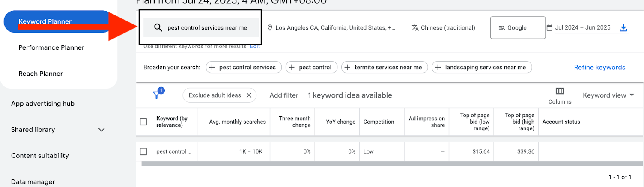Image resolution: width=644 pixels, height=187 pixels.
Task: Open Reach Planner in sidebar
Action: [41, 74]
